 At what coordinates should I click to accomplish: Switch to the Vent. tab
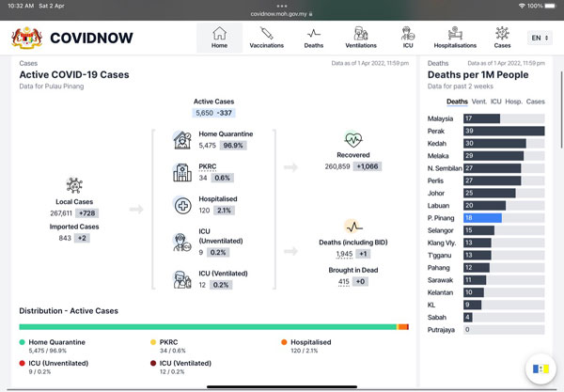click(478, 102)
